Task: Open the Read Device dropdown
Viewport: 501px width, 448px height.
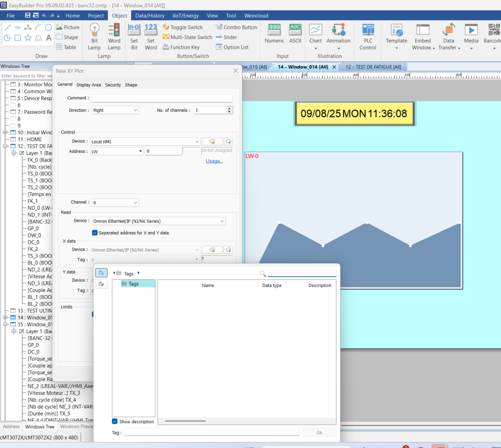Action: (x=159, y=221)
